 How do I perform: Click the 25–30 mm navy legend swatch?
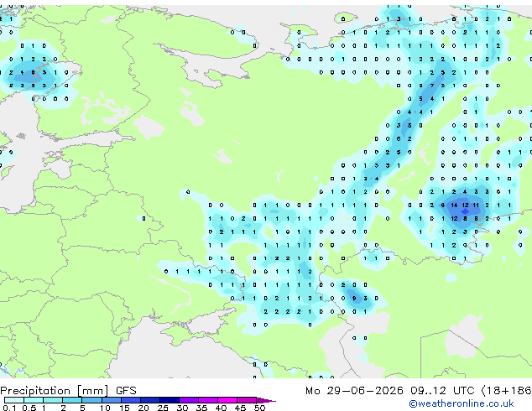tap(169, 400)
